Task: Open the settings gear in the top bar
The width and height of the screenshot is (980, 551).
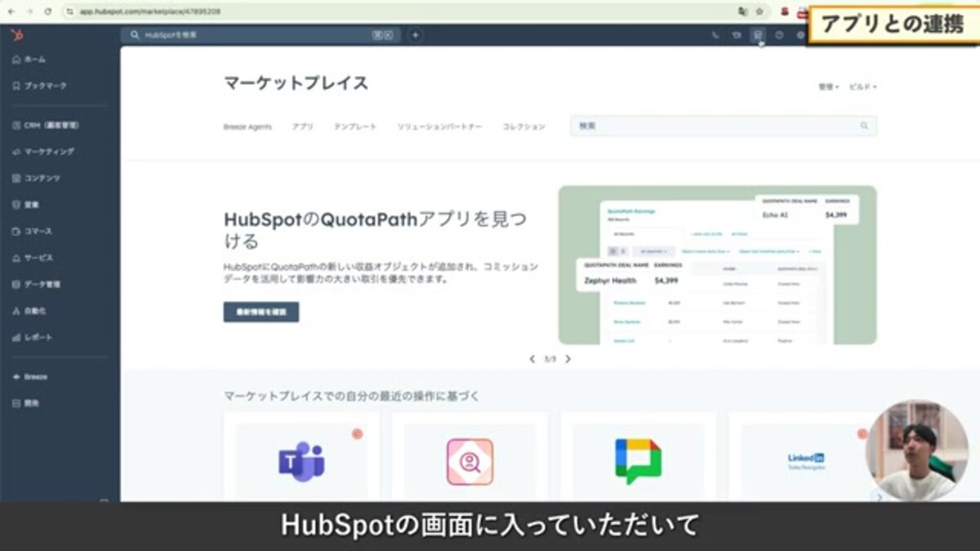Action: pos(801,34)
